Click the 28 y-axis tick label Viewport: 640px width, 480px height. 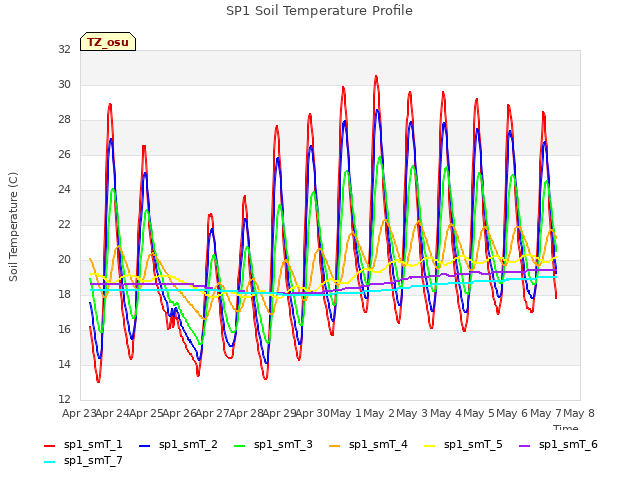point(64,120)
